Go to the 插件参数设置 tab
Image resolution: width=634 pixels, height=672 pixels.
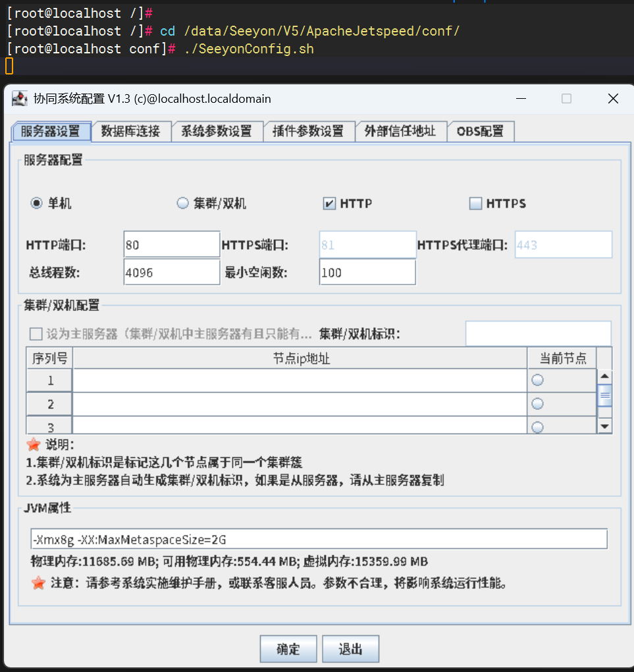click(x=308, y=131)
